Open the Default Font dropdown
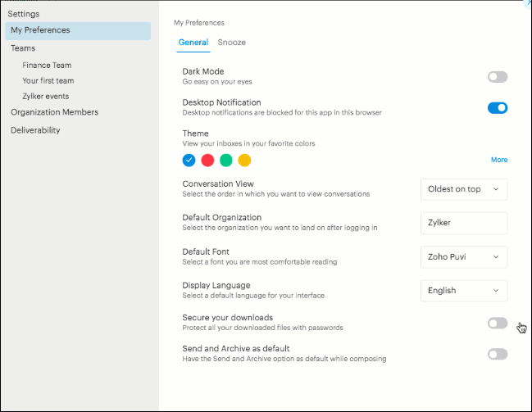The image size is (532, 412). [x=464, y=257]
